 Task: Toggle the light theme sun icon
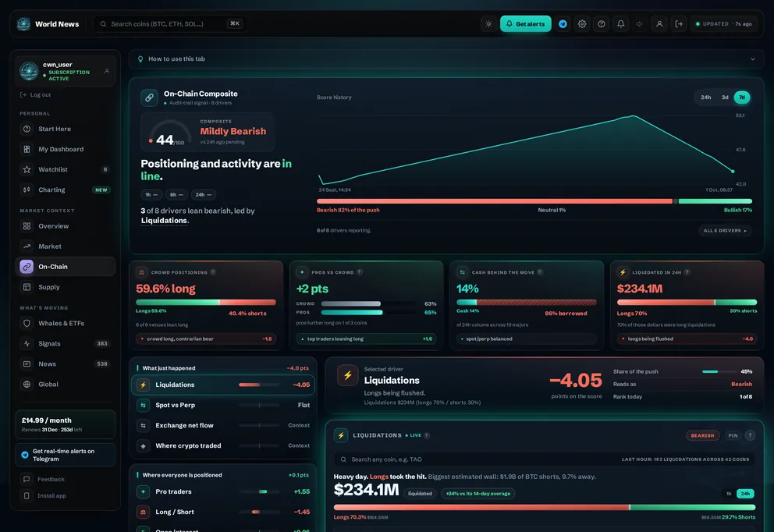tap(488, 23)
